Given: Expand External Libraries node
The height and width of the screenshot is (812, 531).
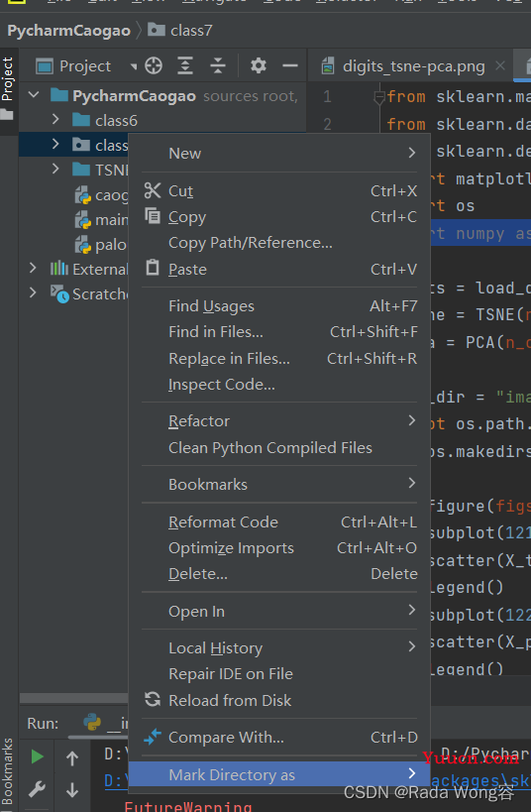Looking at the screenshot, I should [x=33, y=269].
